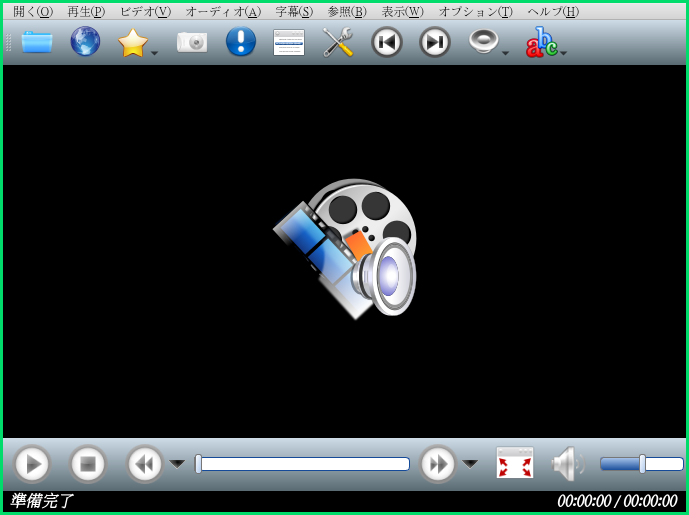The image size is (689, 515).
Task: Open a file with the blue folder icon
Action: 37,42
